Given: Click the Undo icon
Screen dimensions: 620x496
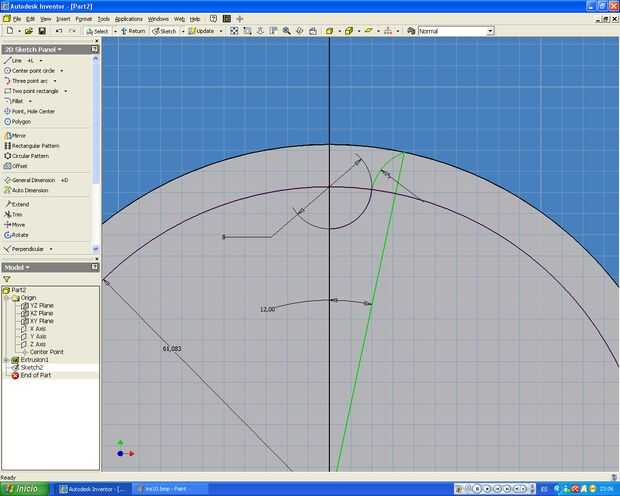Looking at the screenshot, I should click(x=59, y=31).
